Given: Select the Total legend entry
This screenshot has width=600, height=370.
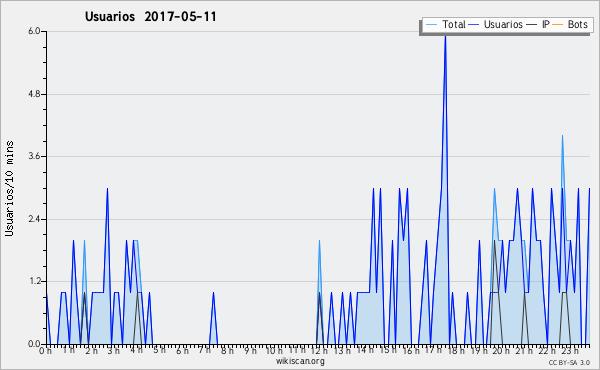Looking at the screenshot, I should click(x=445, y=24).
